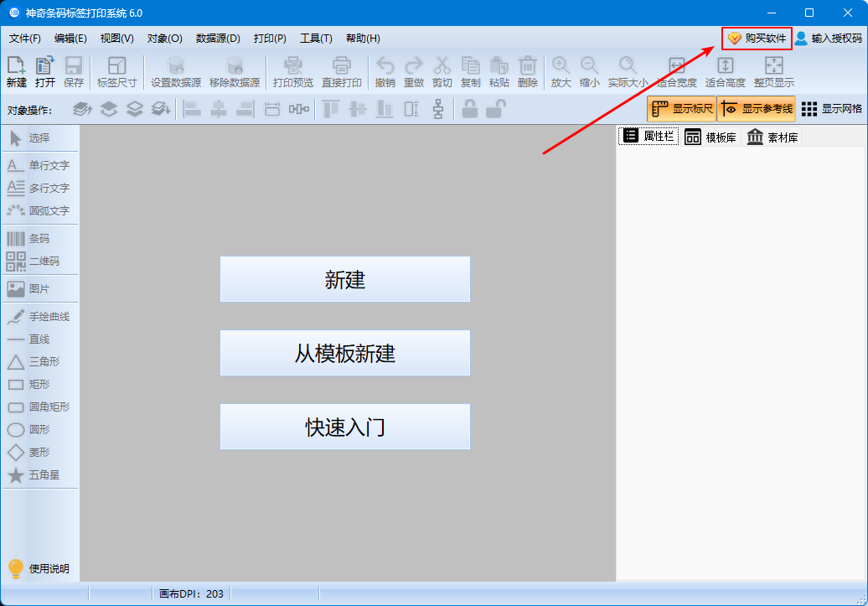
Task: Open the 打印(P) menu
Action: pyautogui.click(x=270, y=39)
